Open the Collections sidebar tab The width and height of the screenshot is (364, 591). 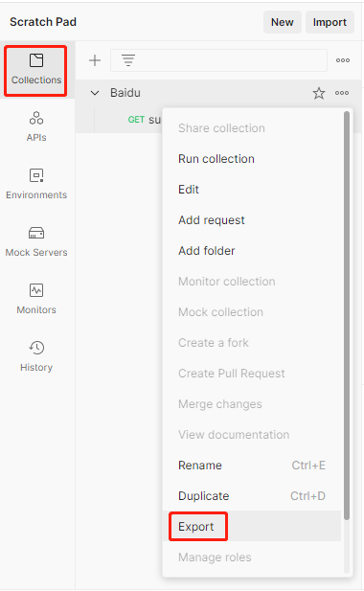36,70
